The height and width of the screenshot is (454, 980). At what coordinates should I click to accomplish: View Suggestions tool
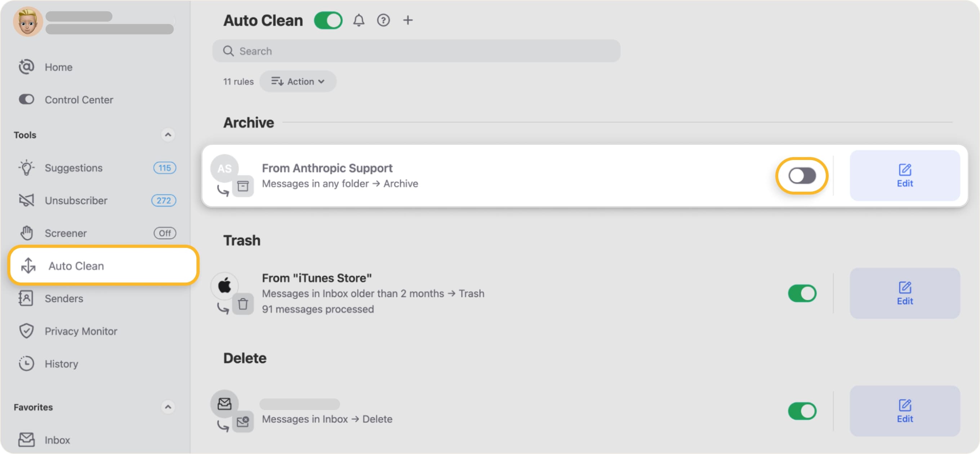[x=73, y=168]
